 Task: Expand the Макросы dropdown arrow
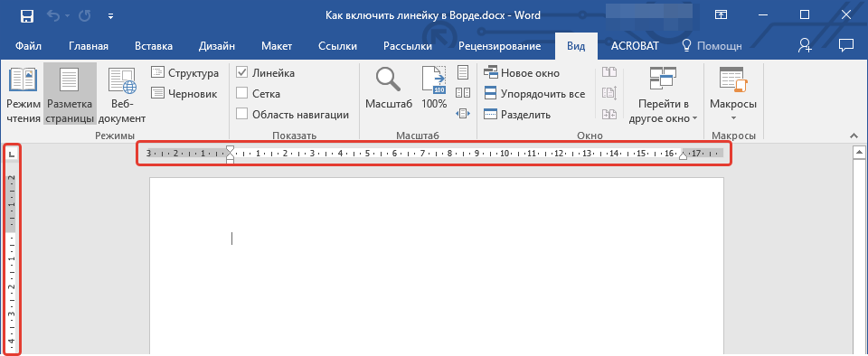(x=733, y=118)
